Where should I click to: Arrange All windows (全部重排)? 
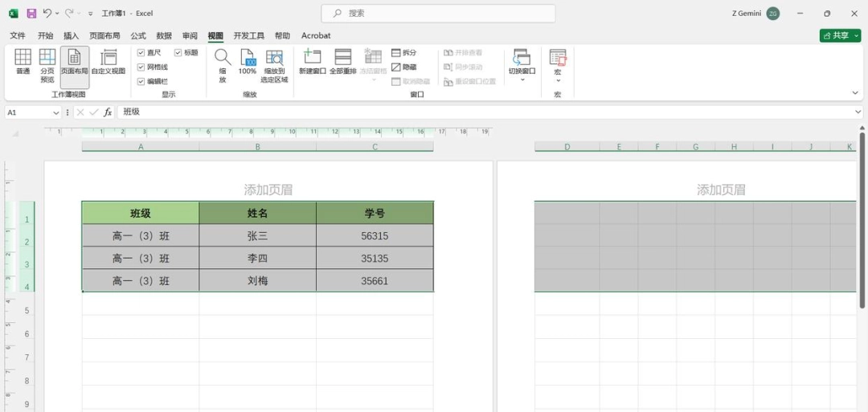[342, 62]
